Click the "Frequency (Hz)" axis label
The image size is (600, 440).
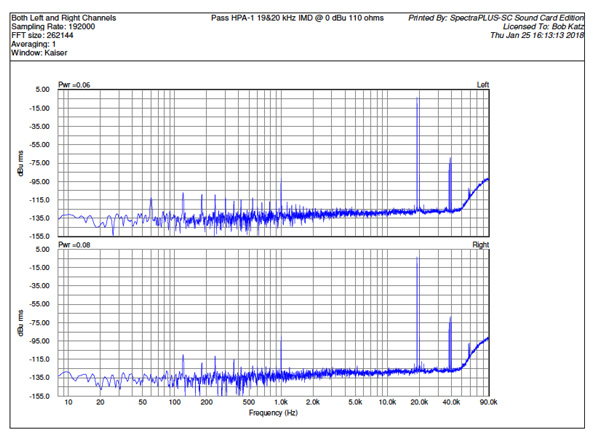[x=274, y=412]
